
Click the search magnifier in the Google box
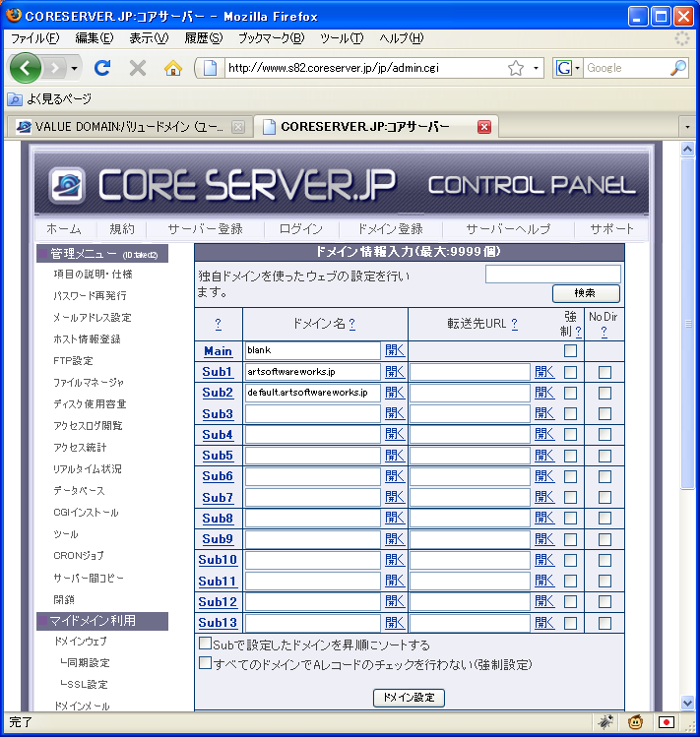click(678, 68)
